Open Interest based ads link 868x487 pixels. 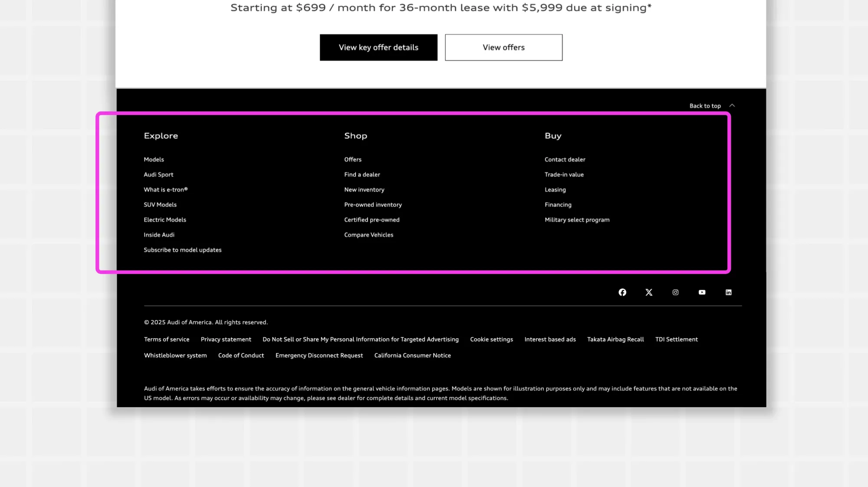tap(550, 340)
